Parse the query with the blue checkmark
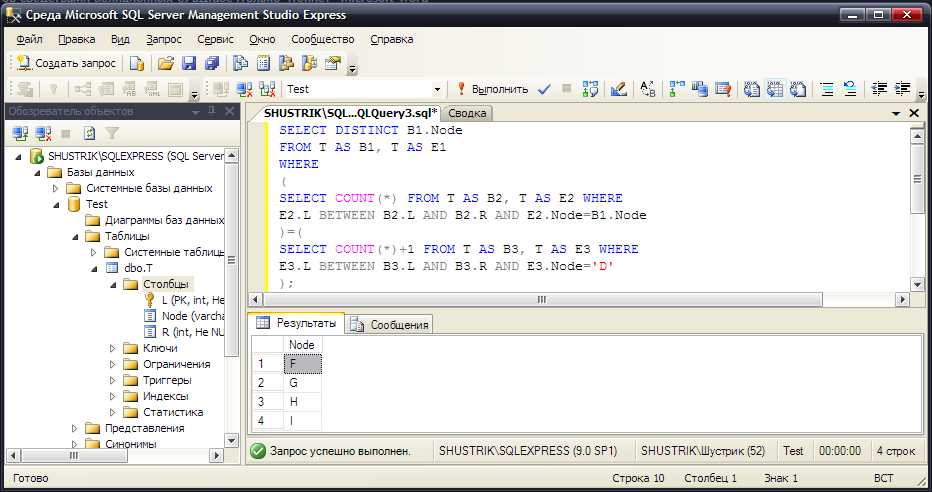This screenshot has height=492, width=932. (x=544, y=89)
